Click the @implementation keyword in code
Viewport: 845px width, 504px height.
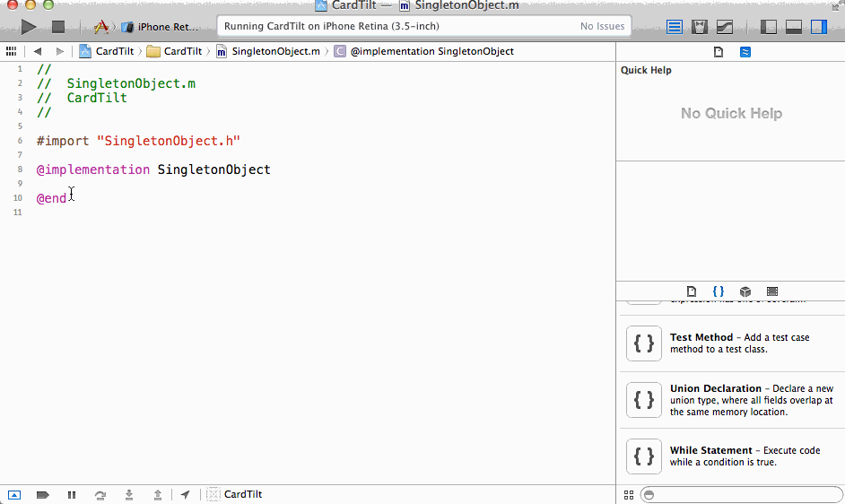pyautogui.click(x=92, y=169)
